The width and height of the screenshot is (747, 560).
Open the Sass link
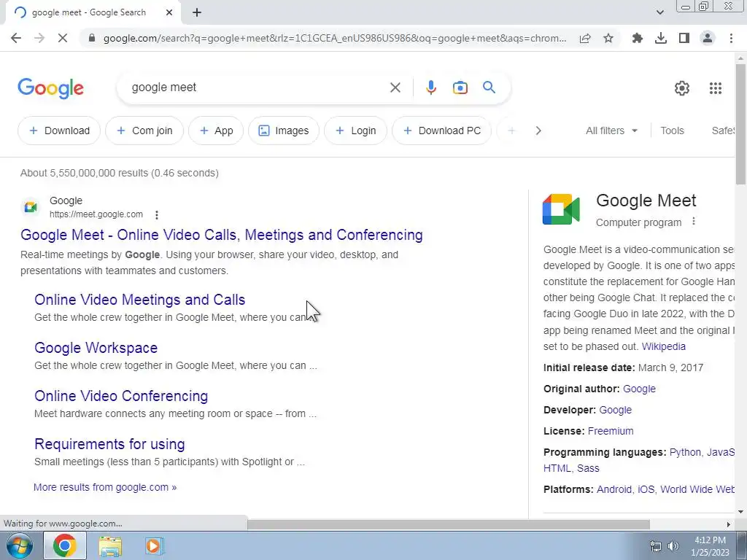click(x=588, y=468)
